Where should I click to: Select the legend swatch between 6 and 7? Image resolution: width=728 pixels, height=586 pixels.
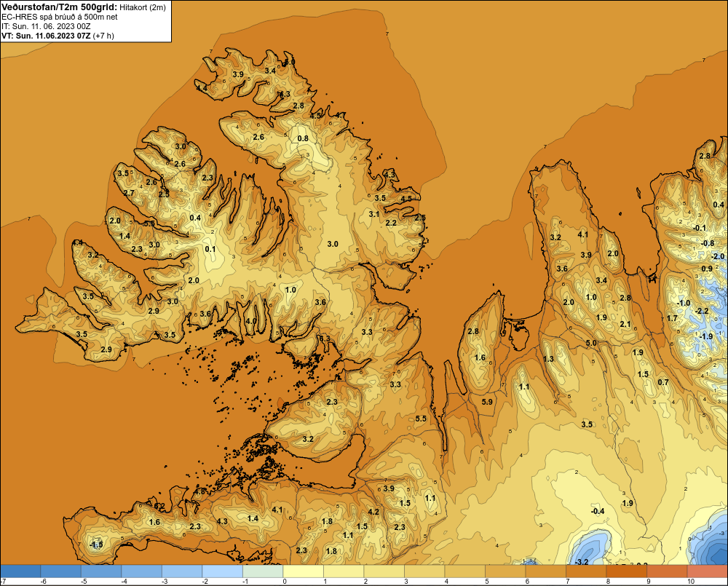click(x=545, y=571)
